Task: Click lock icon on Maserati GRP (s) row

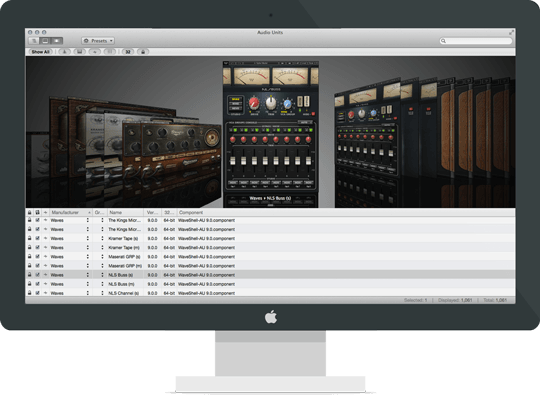Action: tap(30, 256)
